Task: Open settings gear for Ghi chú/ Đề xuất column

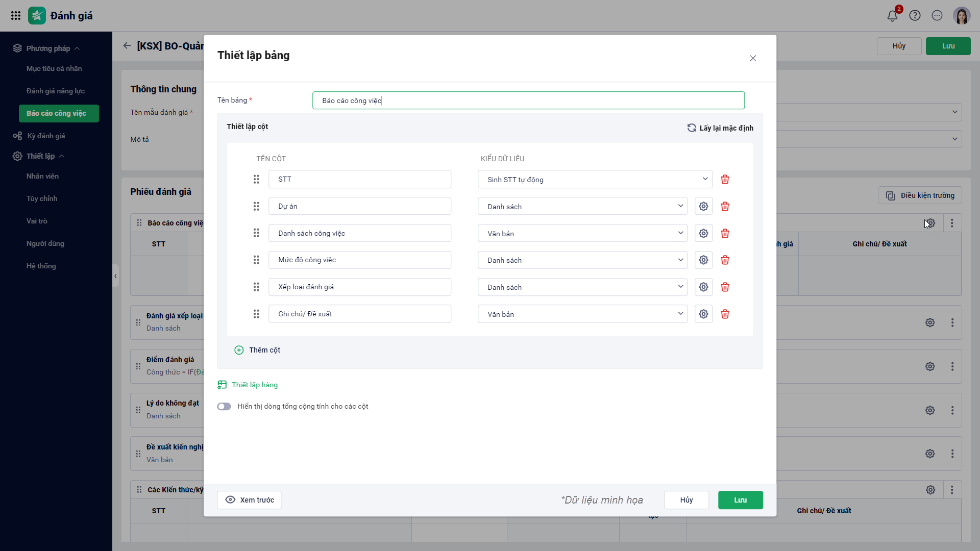Action: click(703, 314)
